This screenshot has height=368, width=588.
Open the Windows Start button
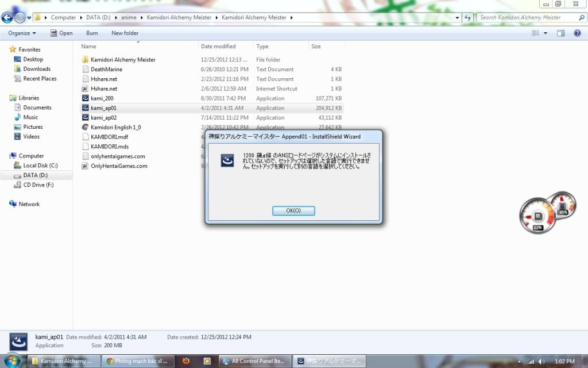(x=11, y=361)
